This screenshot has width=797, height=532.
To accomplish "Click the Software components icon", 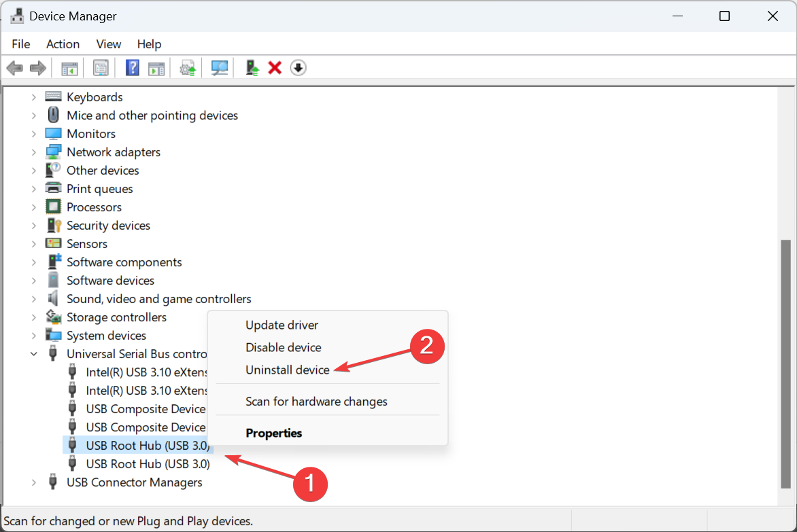I will 54,262.
